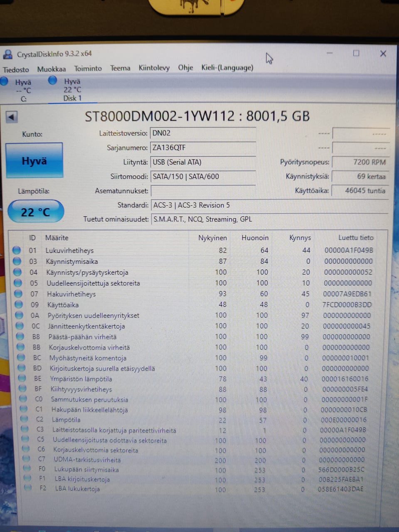The height and width of the screenshot is (532, 399).
Task: Click the Uudelleensijoitusta odottavia sektoreita row text
Action: tap(110, 440)
